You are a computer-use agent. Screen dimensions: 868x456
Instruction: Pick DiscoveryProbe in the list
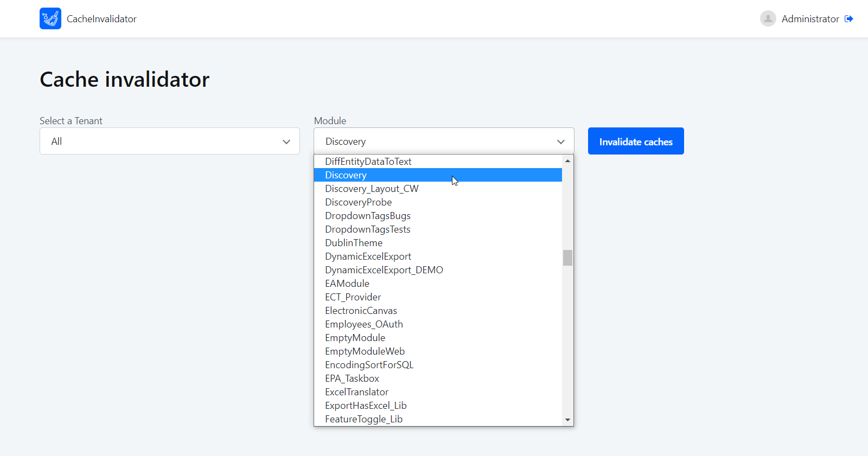(438, 202)
